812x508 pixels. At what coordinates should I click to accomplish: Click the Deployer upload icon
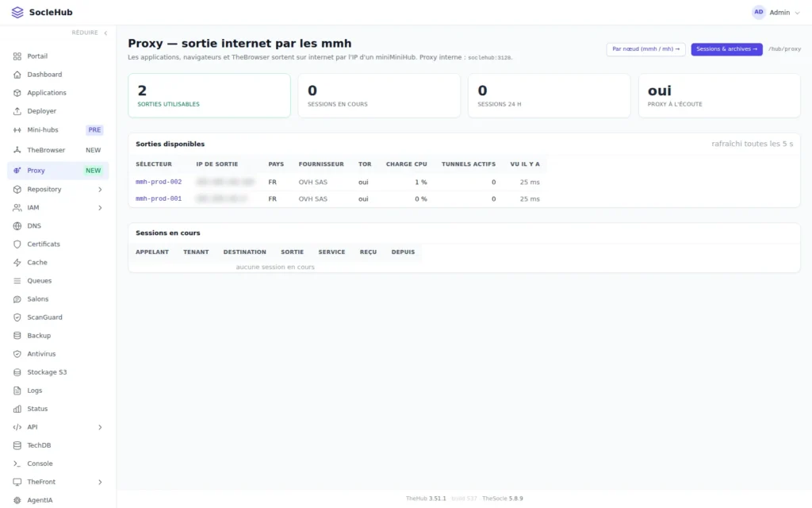point(17,111)
